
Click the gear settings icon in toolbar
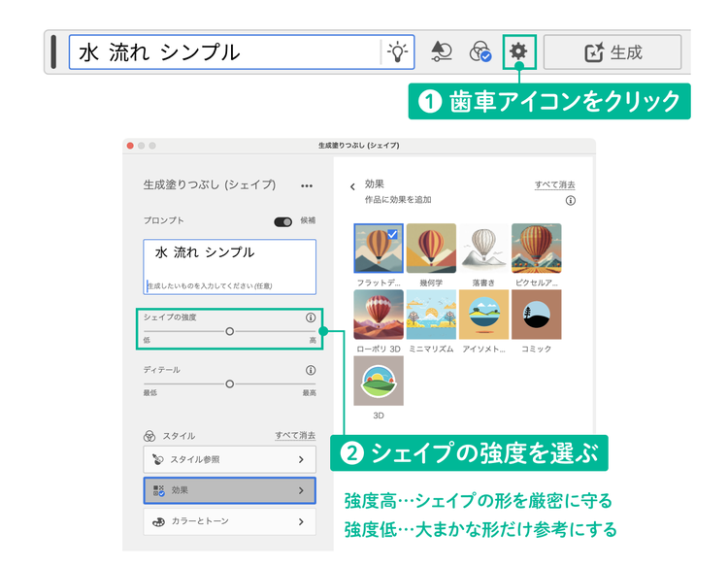(518, 51)
